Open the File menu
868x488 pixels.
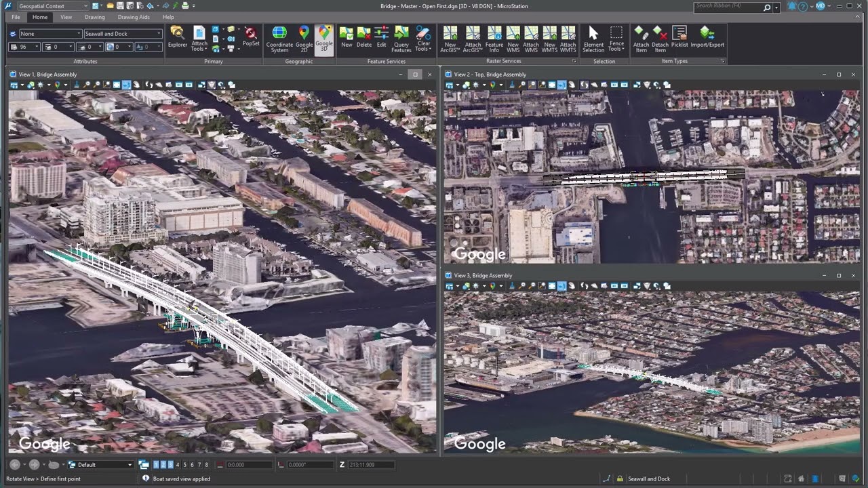[x=16, y=17]
